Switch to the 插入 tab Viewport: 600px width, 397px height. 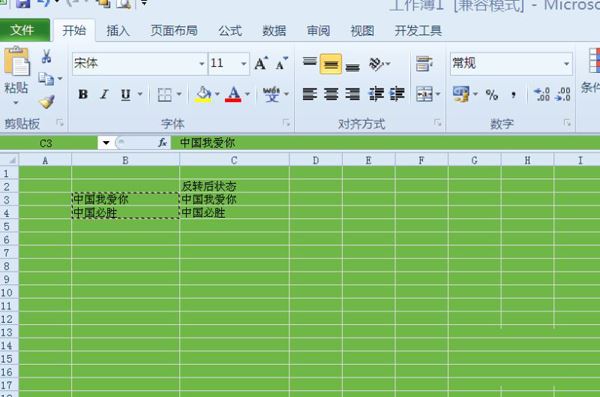[118, 31]
